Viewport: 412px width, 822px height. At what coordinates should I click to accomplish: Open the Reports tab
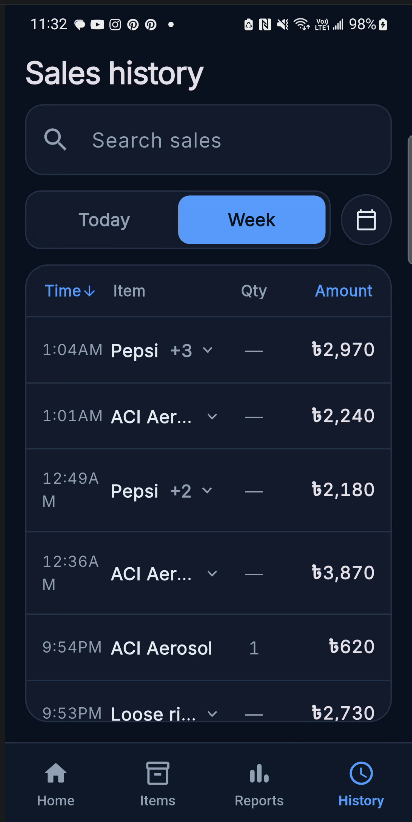(259, 784)
